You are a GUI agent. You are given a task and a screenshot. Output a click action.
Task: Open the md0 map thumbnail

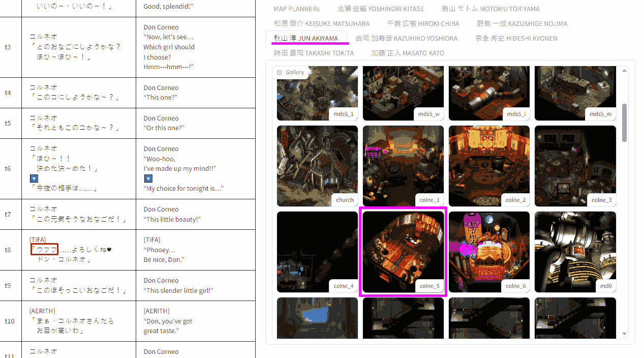click(x=575, y=252)
